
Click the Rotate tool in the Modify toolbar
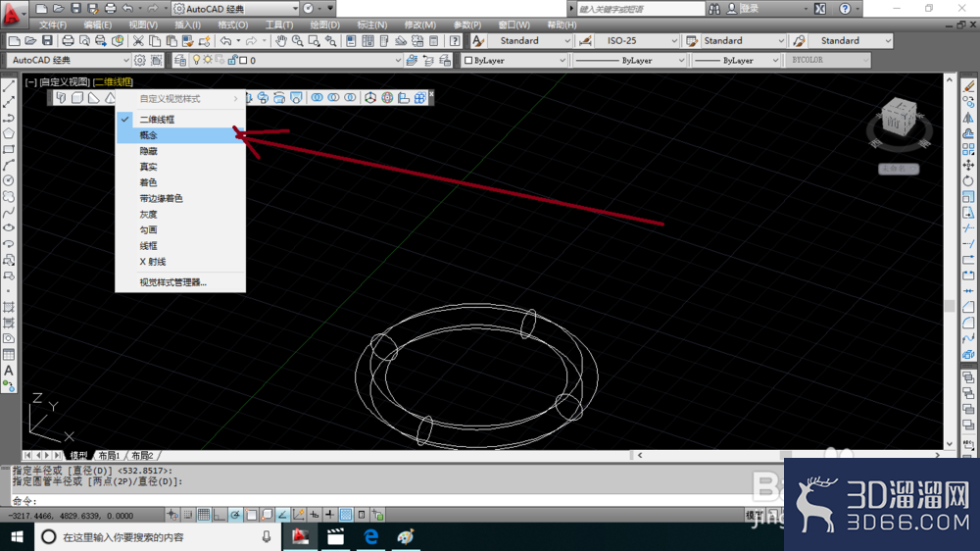click(x=968, y=180)
